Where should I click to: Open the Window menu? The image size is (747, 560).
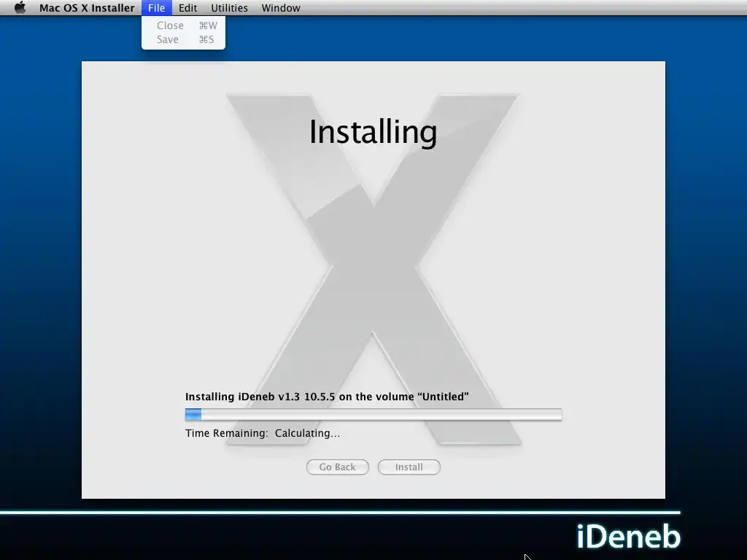point(281,7)
